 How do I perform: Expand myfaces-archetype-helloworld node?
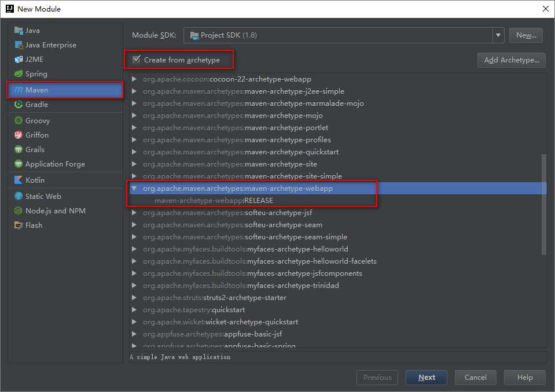click(x=134, y=249)
